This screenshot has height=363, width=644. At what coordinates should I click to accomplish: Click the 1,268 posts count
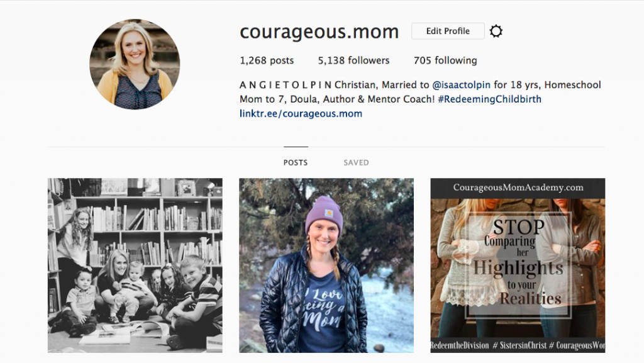267,60
